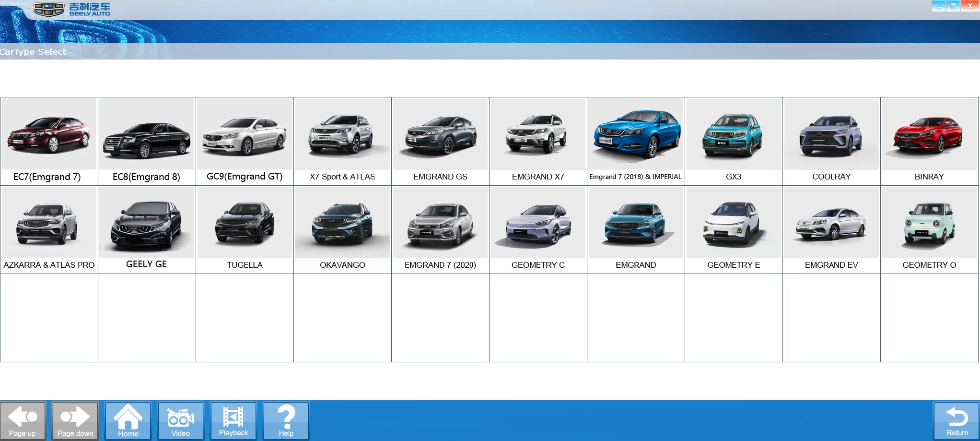Click the Geely Auto logo
This screenshot has height=441, width=980.
pyautogui.click(x=72, y=9)
